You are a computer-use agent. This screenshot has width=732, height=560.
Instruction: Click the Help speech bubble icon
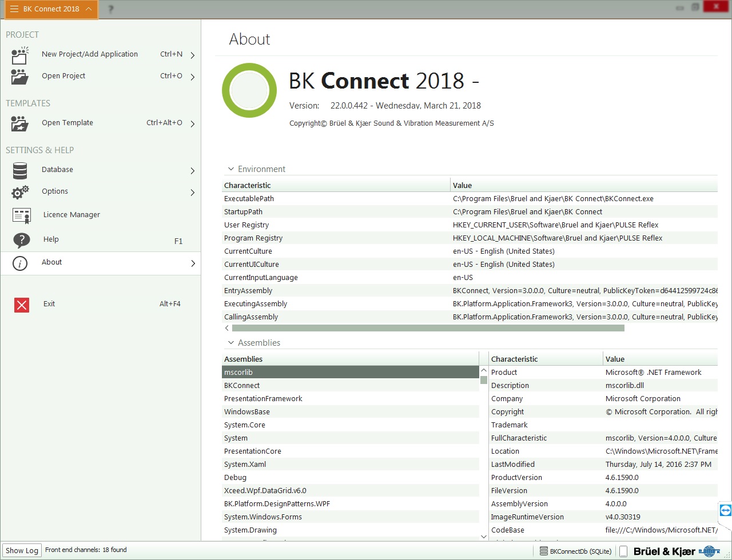pos(21,240)
